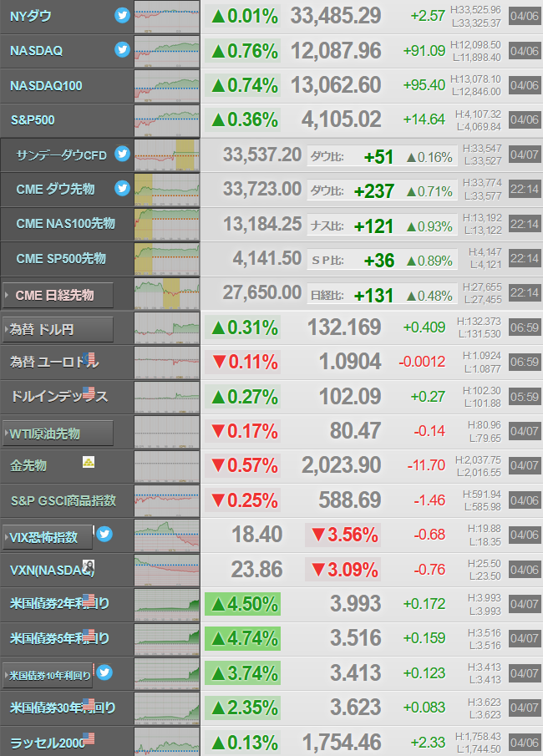
Task: Click the サンデーダウCFD price 33,537.20
Action: click(x=261, y=155)
